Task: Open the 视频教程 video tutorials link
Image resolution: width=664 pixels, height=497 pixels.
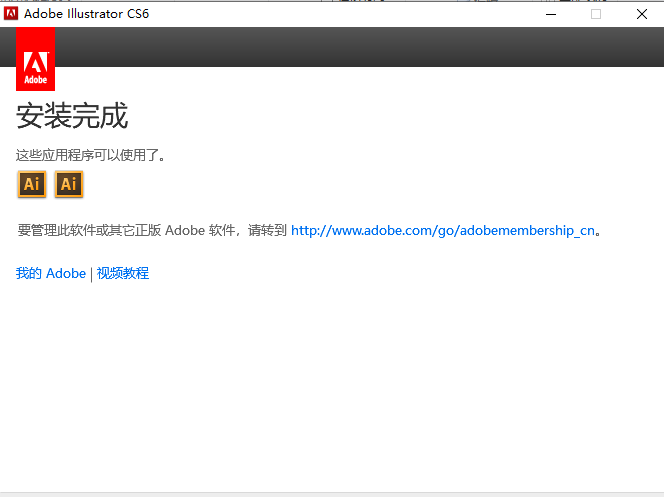Action: click(123, 273)
